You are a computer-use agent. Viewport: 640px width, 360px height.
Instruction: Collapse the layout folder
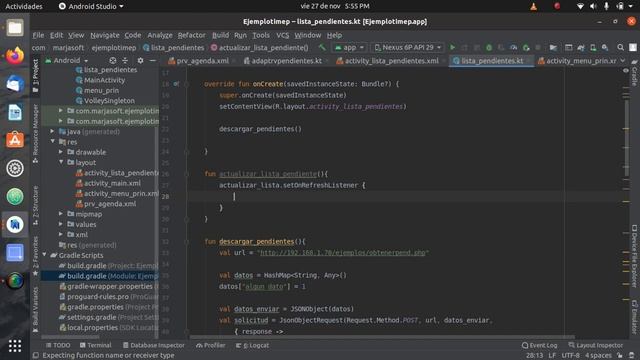click(61, 162)
